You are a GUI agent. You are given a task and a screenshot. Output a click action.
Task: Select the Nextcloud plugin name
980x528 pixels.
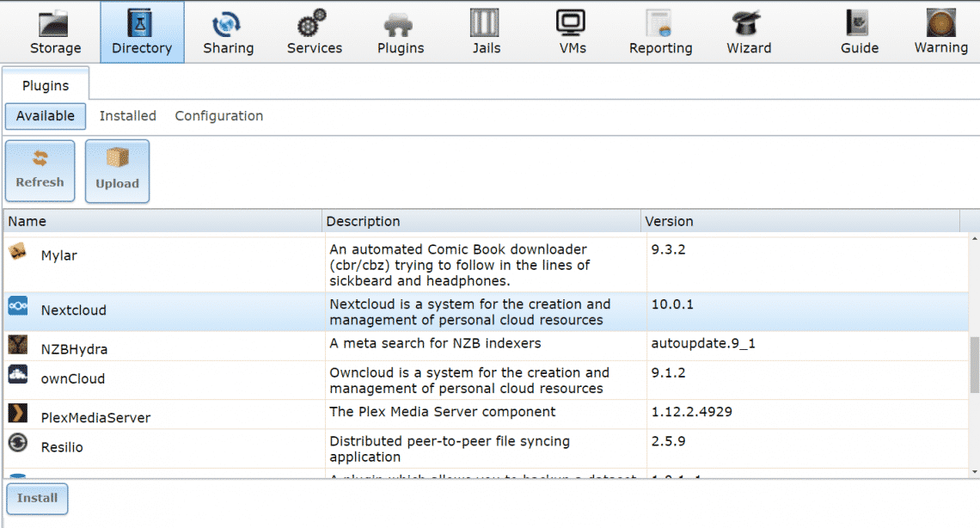tap(74, 310)
